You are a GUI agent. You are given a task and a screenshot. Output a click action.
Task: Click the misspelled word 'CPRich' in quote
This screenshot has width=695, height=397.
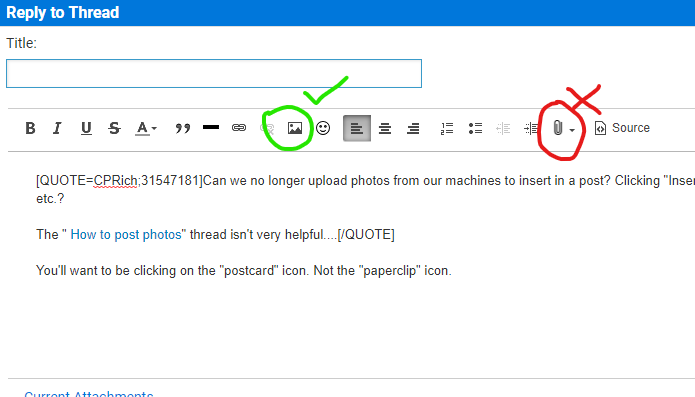click(115, 181)
